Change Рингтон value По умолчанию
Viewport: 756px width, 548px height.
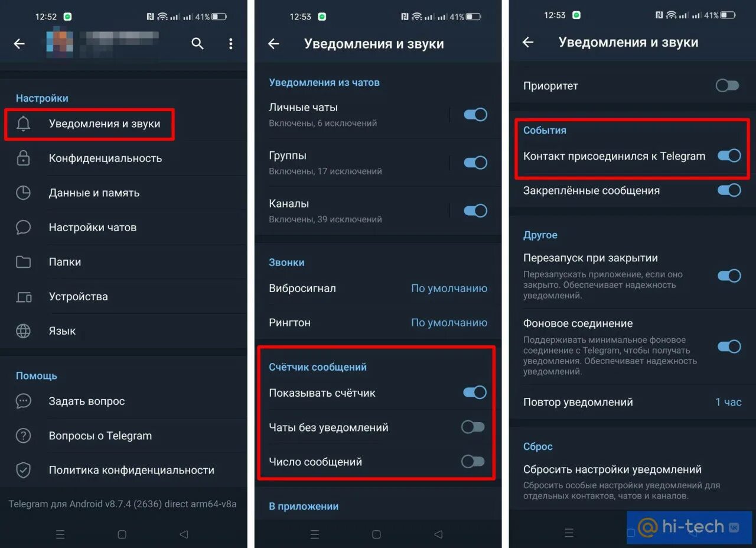[449, 323]
